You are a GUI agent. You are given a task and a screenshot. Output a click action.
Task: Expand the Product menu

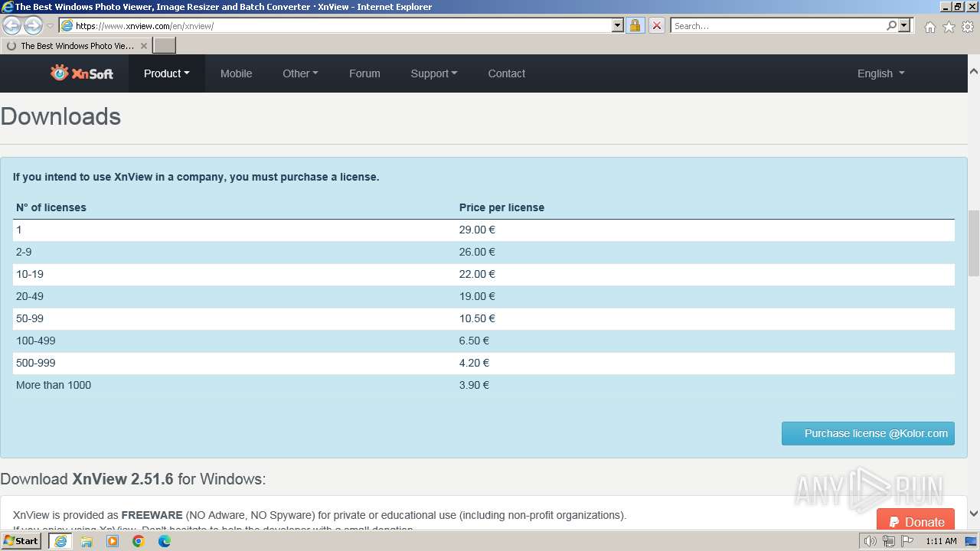(167, 73)
